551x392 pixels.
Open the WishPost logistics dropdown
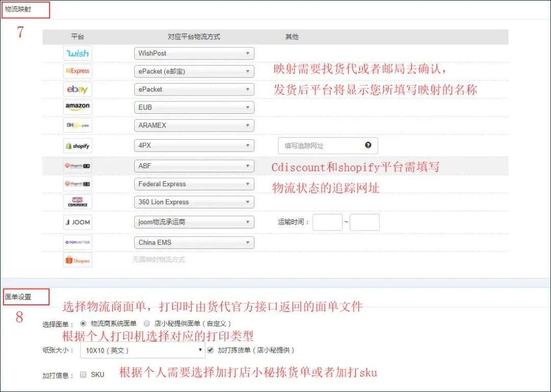point(194,53)
